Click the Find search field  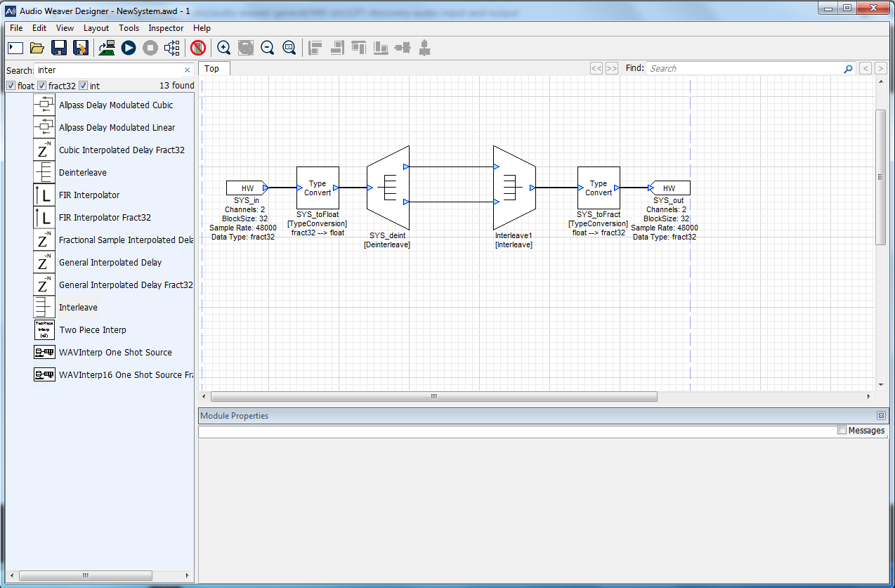[x=744, y=68]
